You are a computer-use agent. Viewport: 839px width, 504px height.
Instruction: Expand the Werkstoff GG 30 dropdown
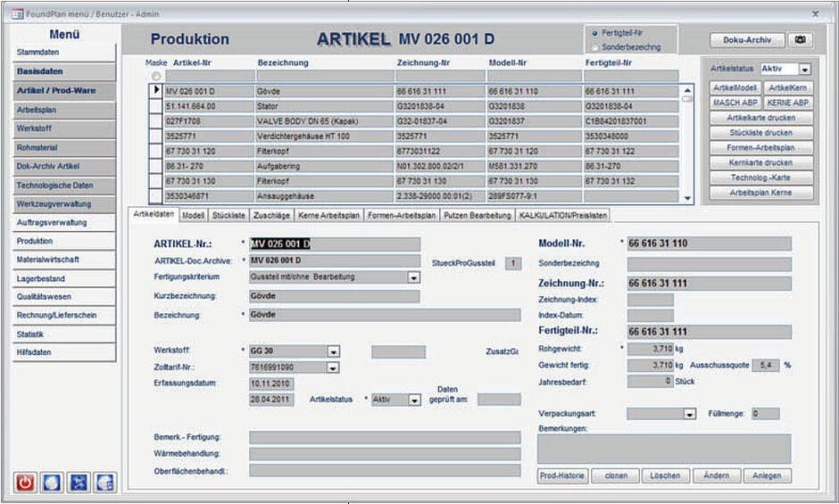(333, 351)
